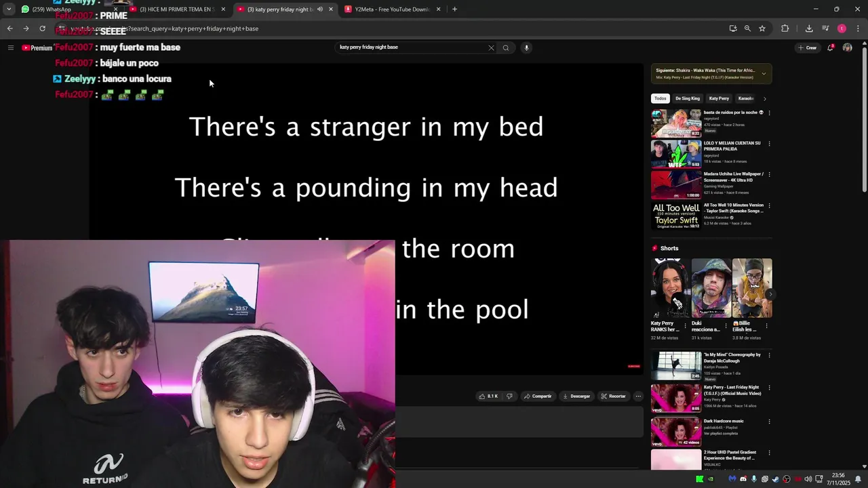Expand the 'Siguiente: Shakira - Waka Waka' mix panel
The image size is (868, 488).
point(764,74)
